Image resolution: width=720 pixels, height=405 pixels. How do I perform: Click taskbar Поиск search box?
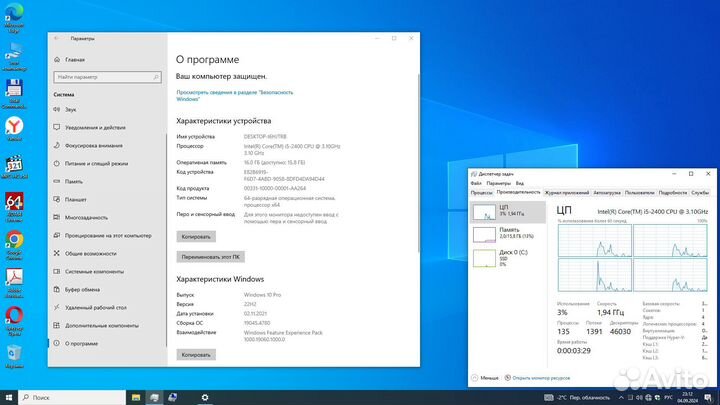[x=72, y=398]
